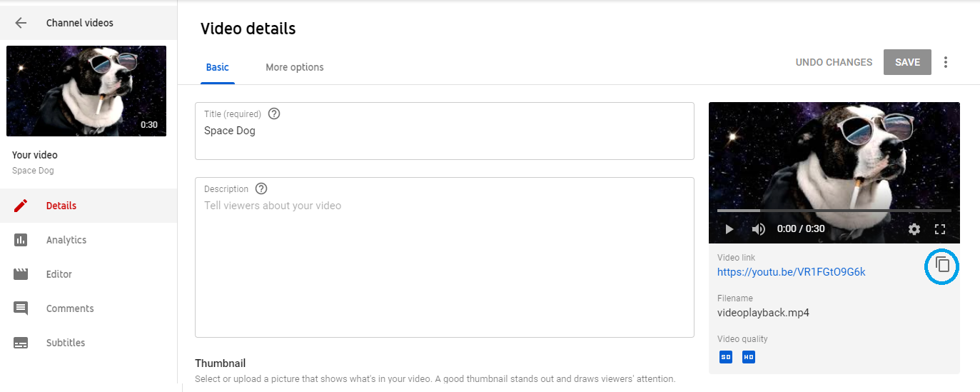Open video player settings gear
The height and width of the screenshot is (392, 980).
click(x=914, y=229)
